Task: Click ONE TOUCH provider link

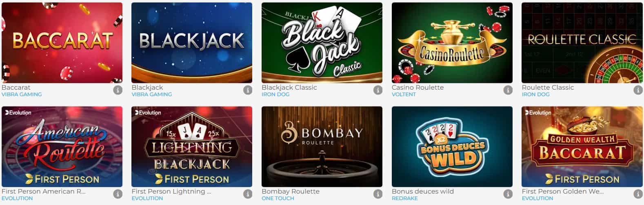Action: (x=278, y=198)
